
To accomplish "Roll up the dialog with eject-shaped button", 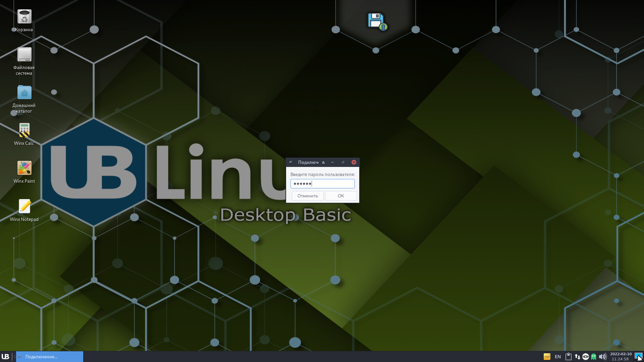I will pyautogui.click(x=323, y=162).
